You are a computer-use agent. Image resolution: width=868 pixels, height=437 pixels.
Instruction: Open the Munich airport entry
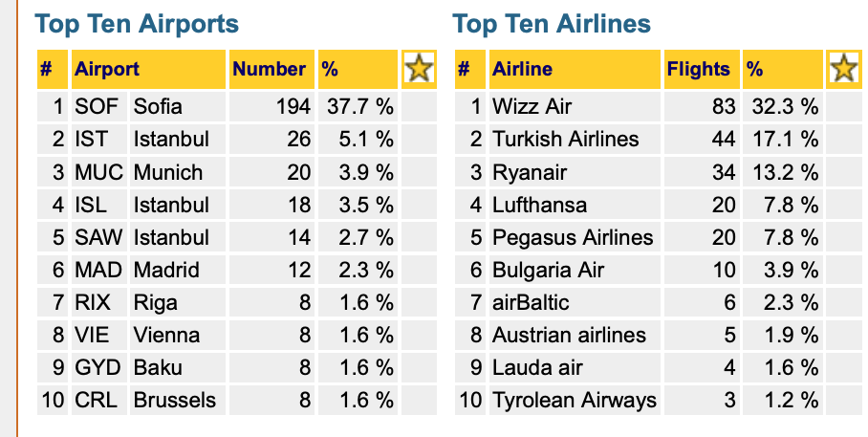(x=168, y=172)
